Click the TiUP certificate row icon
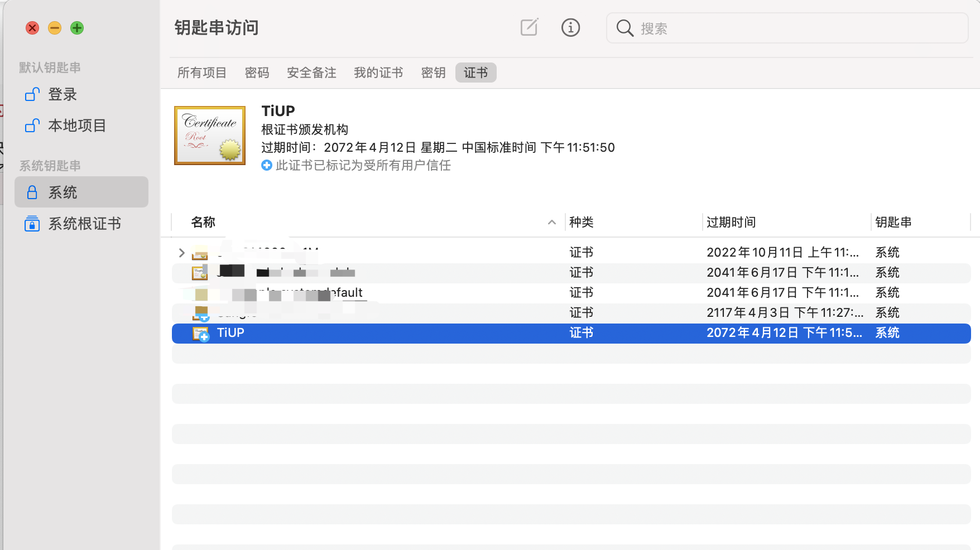This screenshot has width=980, height=550. point(200,333)
